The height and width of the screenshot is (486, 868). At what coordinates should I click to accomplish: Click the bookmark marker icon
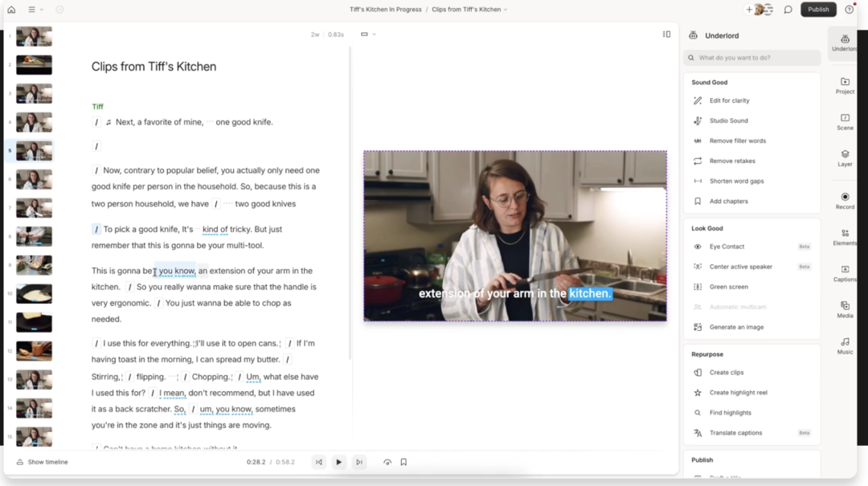pyautogui.click(x=403, y=462)
